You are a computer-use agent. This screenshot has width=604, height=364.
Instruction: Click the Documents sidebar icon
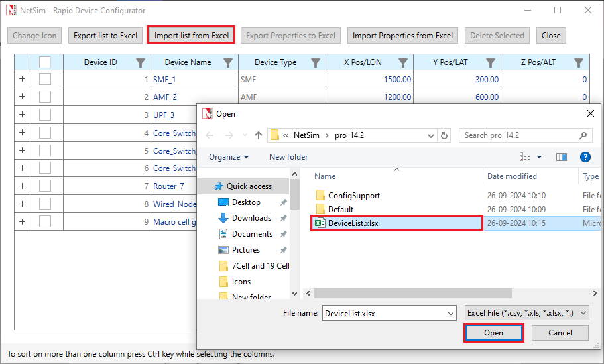coord(223,234)
